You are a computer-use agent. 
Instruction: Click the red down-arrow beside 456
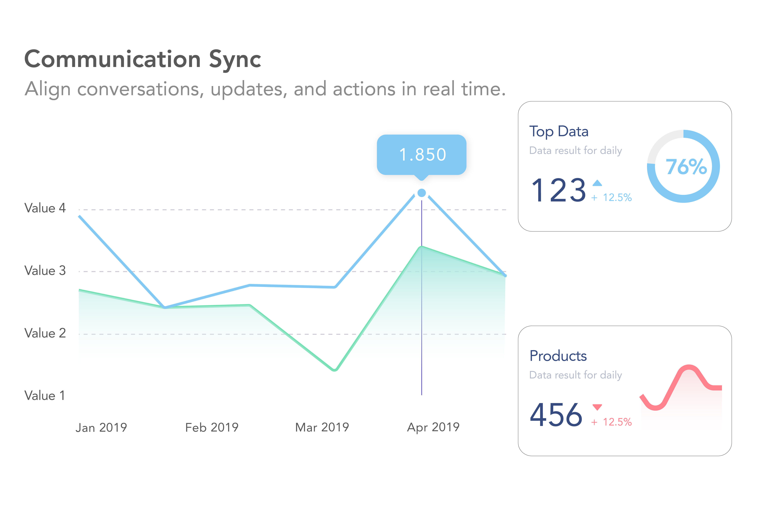(597, 407)
